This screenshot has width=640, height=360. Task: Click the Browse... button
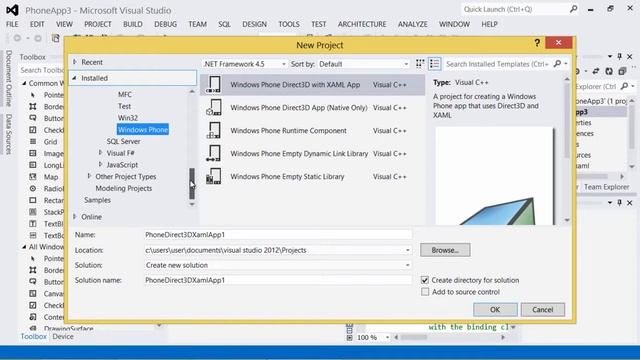[445, 250]
